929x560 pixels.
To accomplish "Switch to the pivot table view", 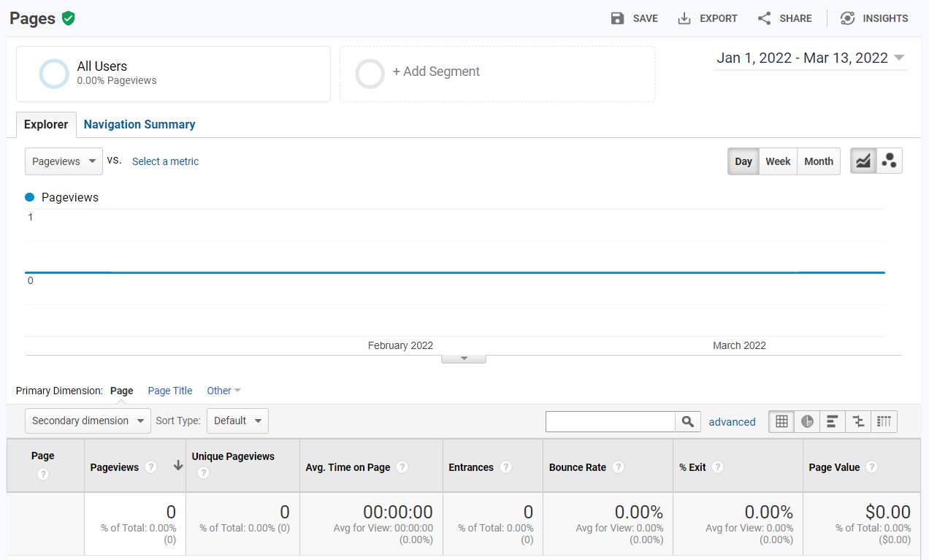I will tap(883, 421).
